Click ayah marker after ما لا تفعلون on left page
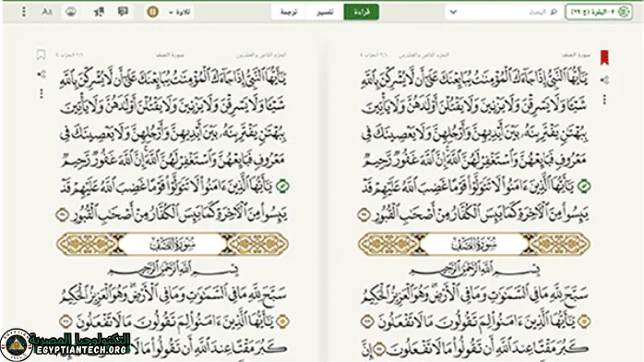 click(66, 321)
